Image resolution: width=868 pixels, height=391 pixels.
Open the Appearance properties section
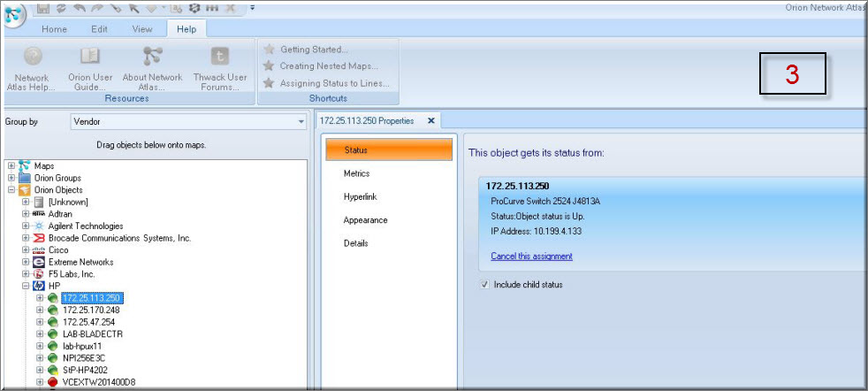coord(365,220)
